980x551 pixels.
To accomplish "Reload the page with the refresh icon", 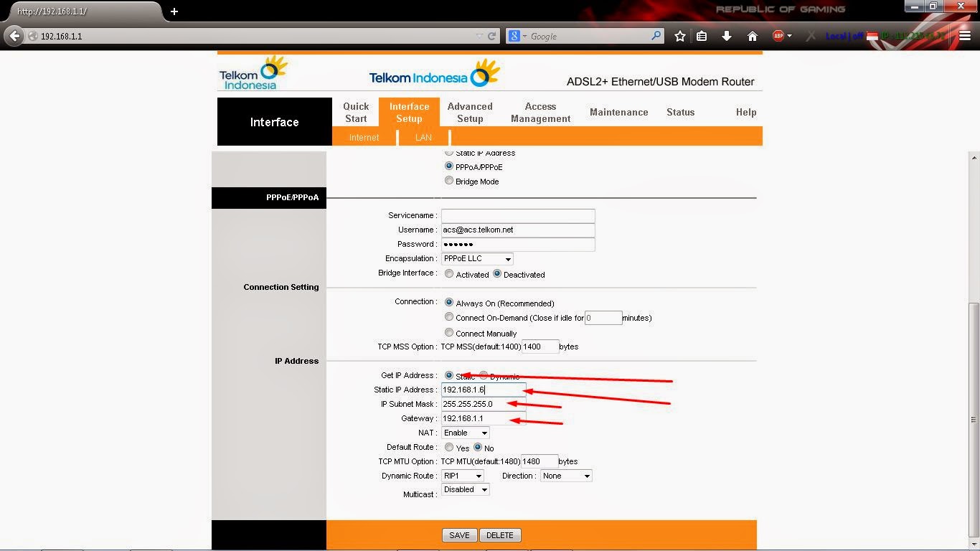I will tap(492, 36).
